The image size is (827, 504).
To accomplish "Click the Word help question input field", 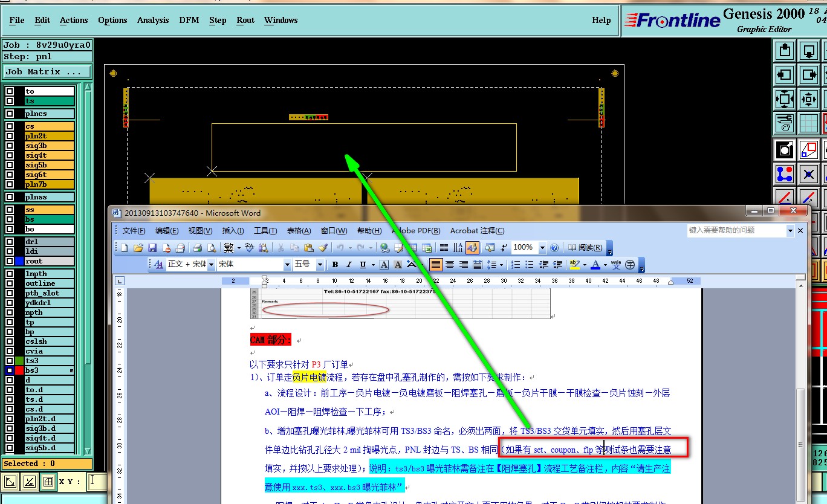I will 736,230.
